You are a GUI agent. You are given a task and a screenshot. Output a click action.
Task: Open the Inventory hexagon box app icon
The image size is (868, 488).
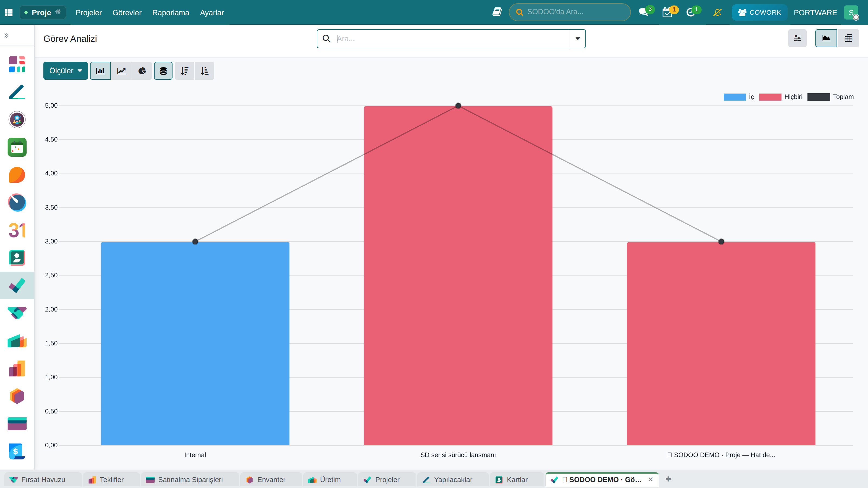pos(17,396)
